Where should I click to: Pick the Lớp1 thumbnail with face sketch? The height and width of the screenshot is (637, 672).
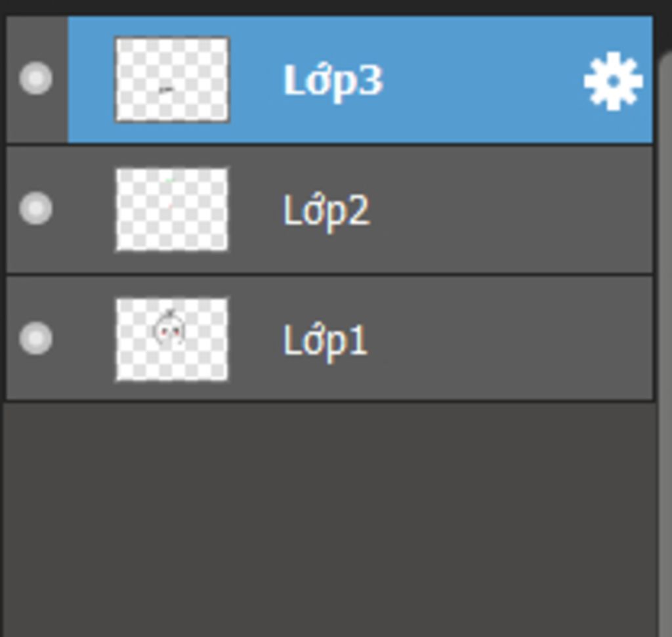click(x=172, y=340)
